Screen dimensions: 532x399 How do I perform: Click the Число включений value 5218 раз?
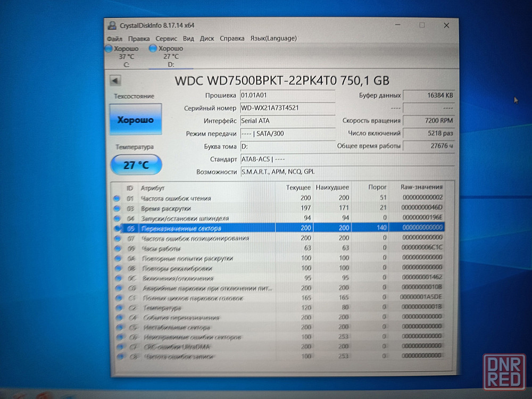pos(428,134)
